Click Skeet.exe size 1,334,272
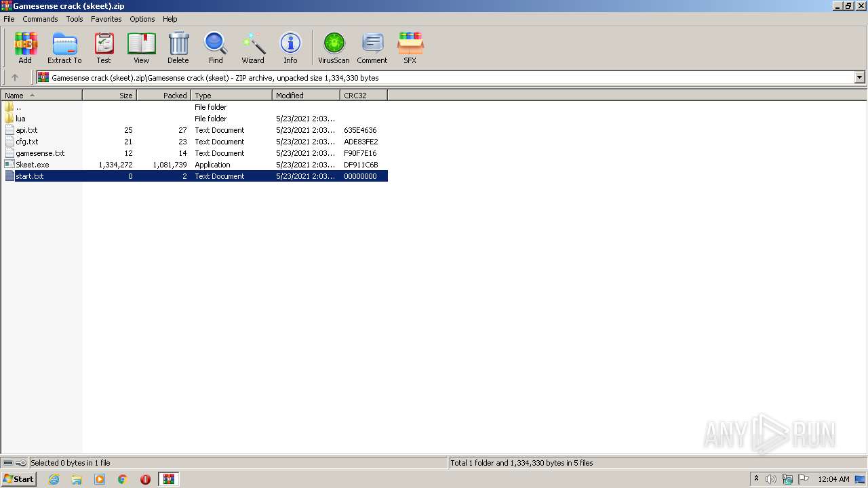Screen dimensions: 868x488 click(x=115, y=165)
